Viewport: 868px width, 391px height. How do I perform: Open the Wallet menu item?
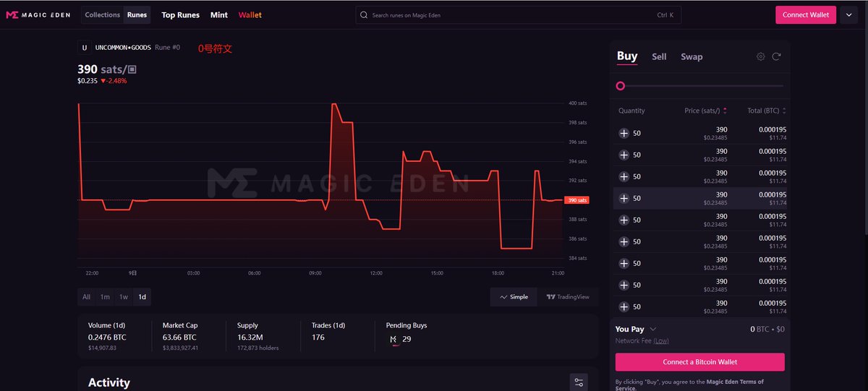pyautogui.click(x=250, y=15)
